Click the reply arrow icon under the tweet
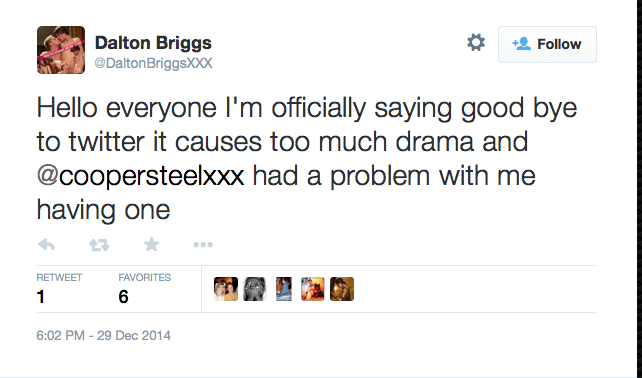Screen dimensions: 642x378 (46, 245)
